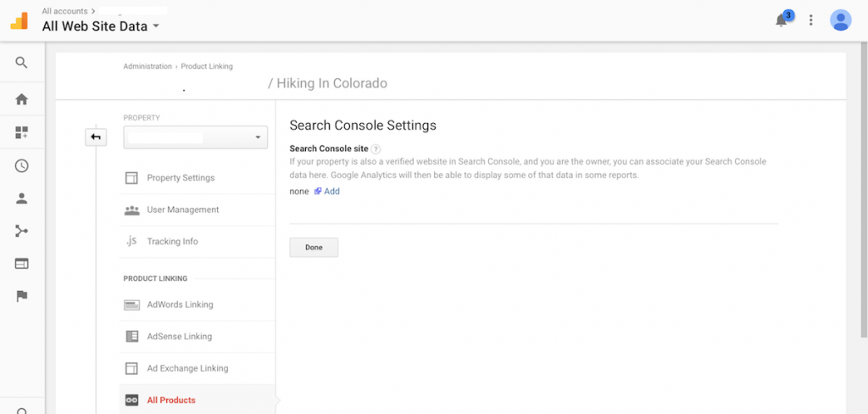Viewport: 868px width, 414px height.
Task: Select AdWords Linking menu item
Action: [197, 305]
